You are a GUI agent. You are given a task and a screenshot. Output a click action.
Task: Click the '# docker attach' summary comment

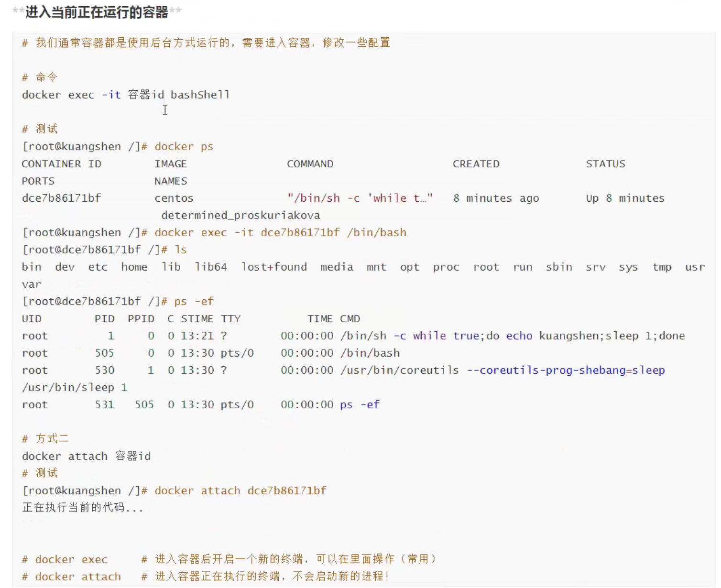coord(71,577)
